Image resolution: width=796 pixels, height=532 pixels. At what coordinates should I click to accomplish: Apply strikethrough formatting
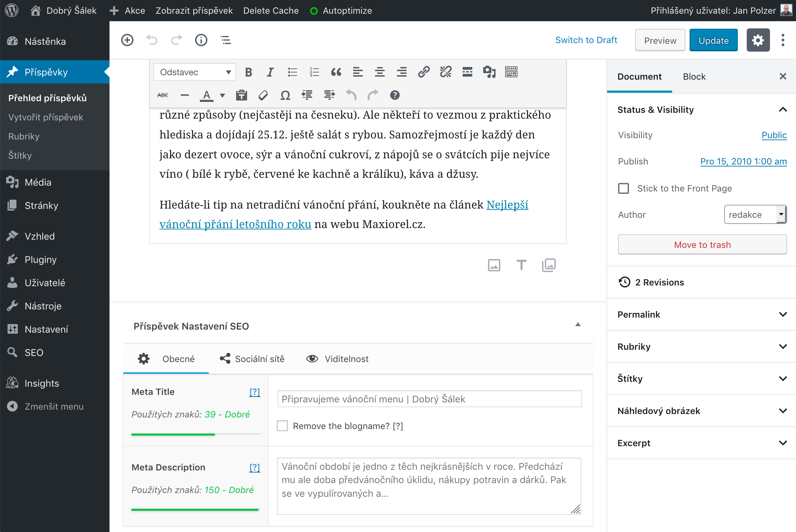coord(163,95)
